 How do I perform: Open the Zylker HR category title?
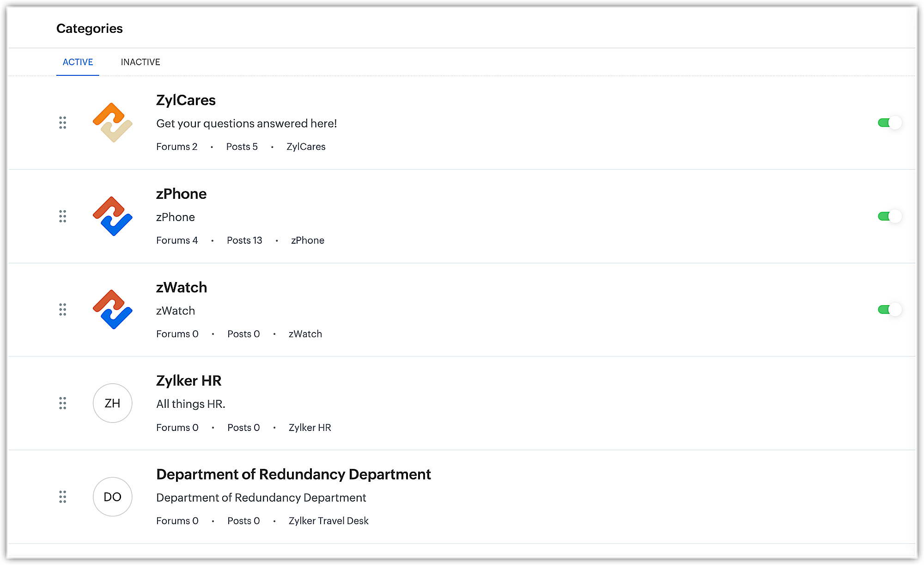click(188, 381)
